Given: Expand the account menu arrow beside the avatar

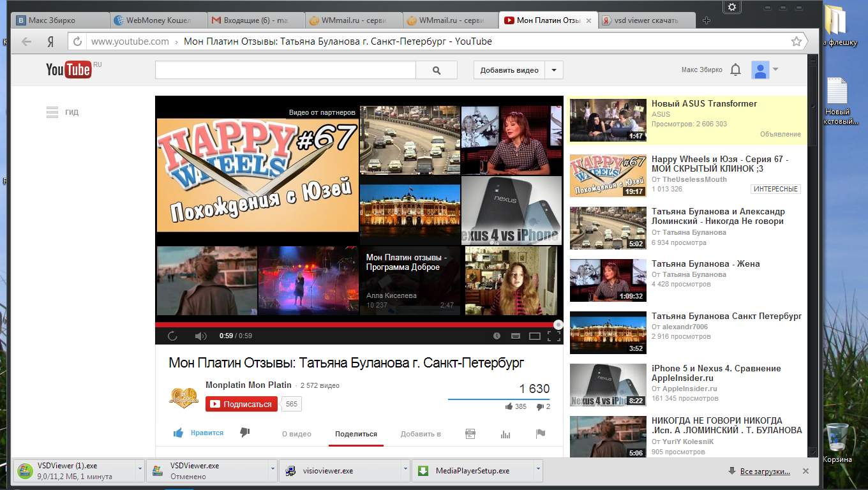Looking at the screenshot, I should click(775, 70).
